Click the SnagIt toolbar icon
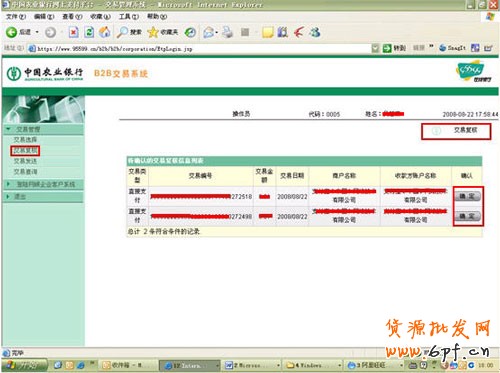Image resolution: width=500 pixels, height=373 pixels. pyautogui.click(x=452, y=48)
